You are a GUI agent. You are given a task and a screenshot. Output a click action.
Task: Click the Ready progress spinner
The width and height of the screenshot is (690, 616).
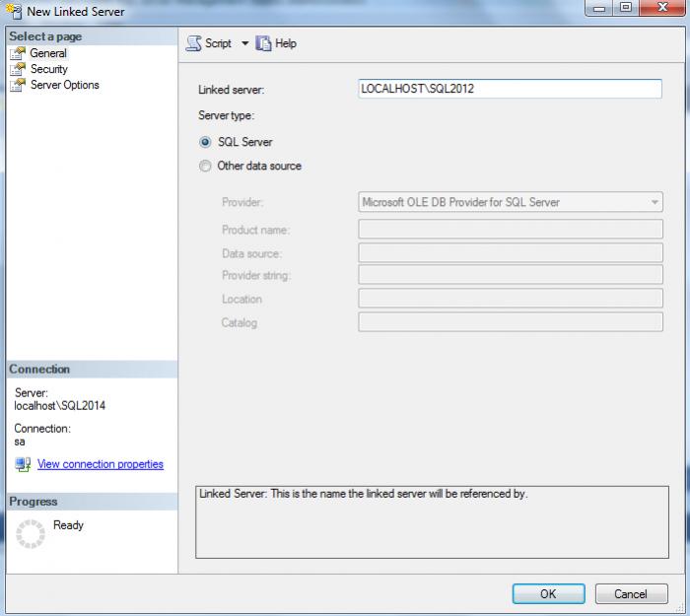click(31, 534)
